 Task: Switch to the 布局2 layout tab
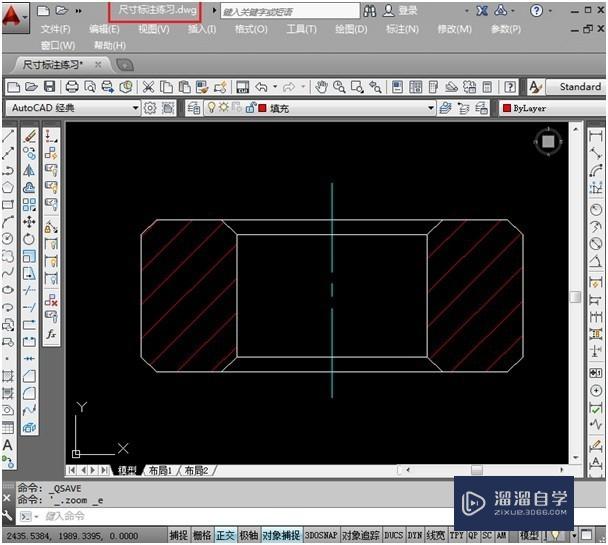[x=196, y=471]
